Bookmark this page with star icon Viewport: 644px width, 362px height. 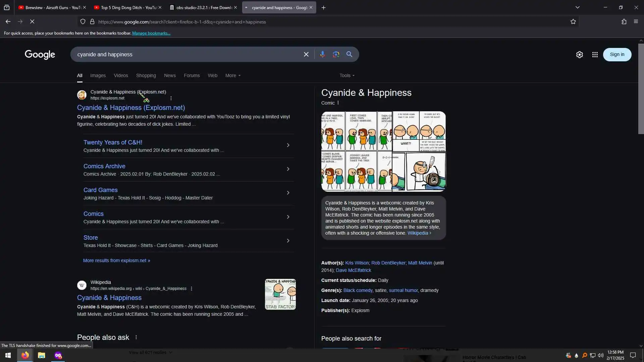point(573,22)
